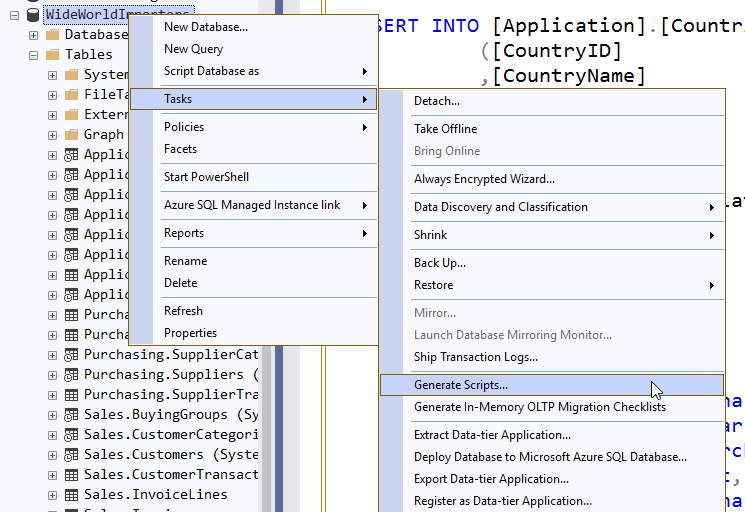Select New Database... in context menu
This screenshot has height=512, width=745.
(253, 27)
